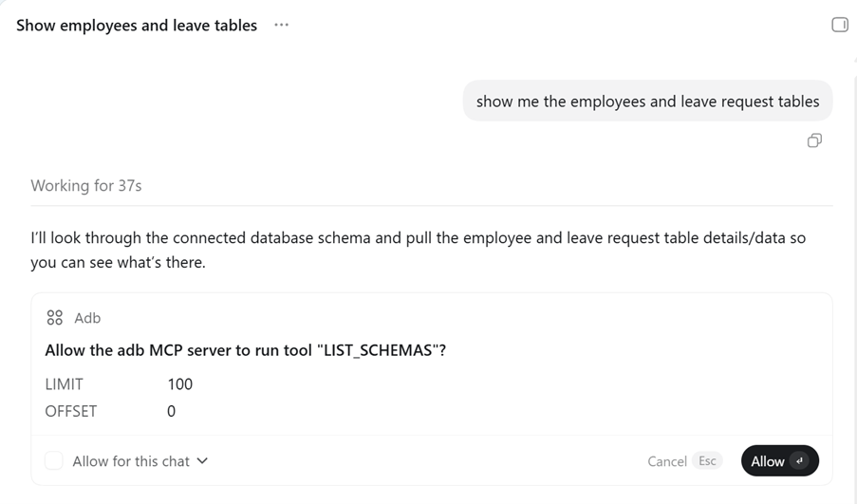Viewport: 857px width, 504px height.
Task: Open the three-dot chat options menu
Action: (x=281, y=25)
